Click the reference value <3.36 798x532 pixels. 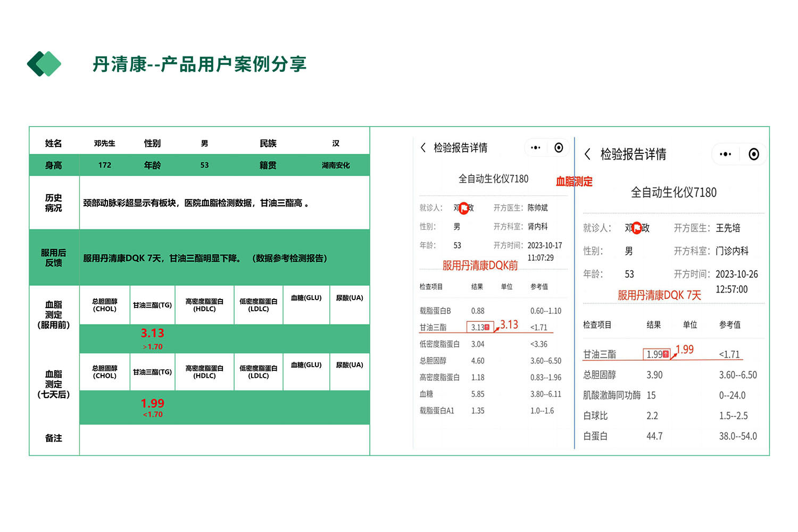pos(539,344)
